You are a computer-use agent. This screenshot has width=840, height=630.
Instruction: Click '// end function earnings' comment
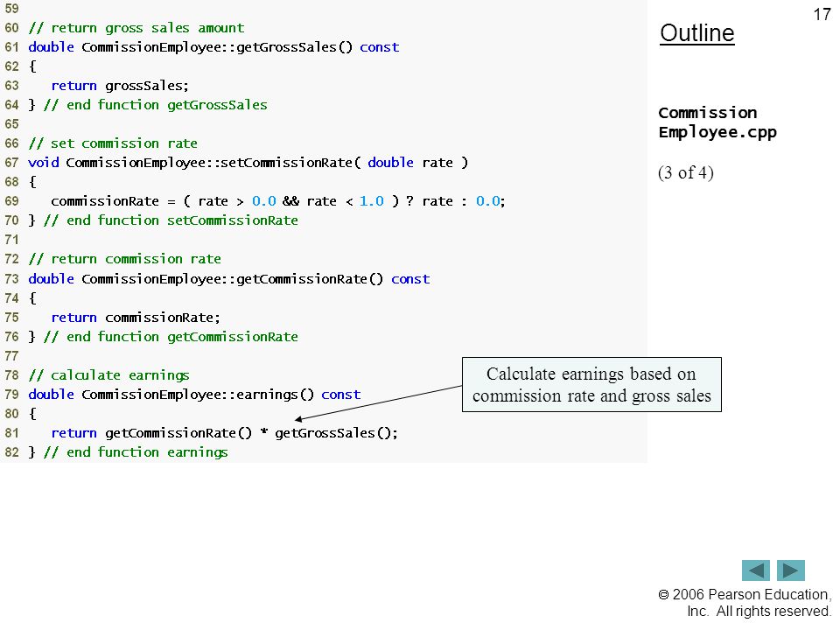(136, 452)
